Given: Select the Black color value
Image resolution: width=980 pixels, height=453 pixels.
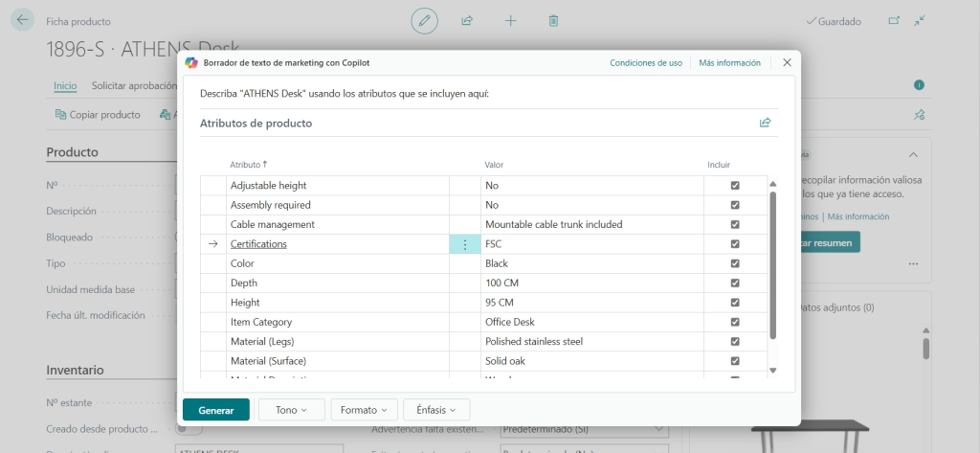Looking at the screenshot, I should tap(591, 263).
